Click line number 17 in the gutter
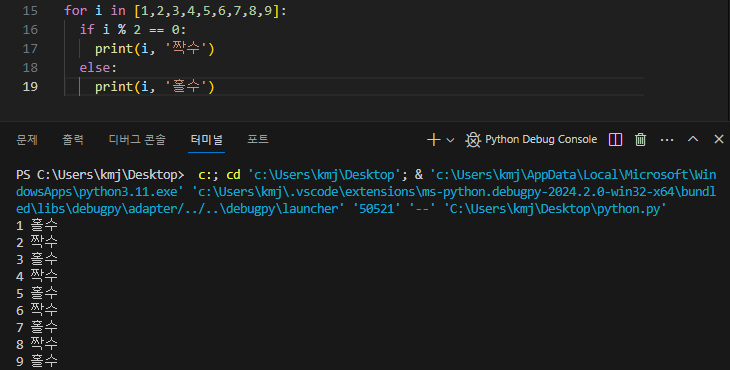 (30, 49)
